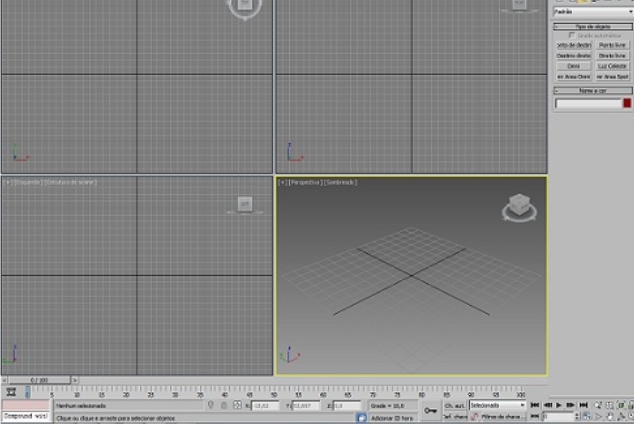634x426 pixels.
Task: Click Zoom Extents navigation icon
Action: point(621,405)
